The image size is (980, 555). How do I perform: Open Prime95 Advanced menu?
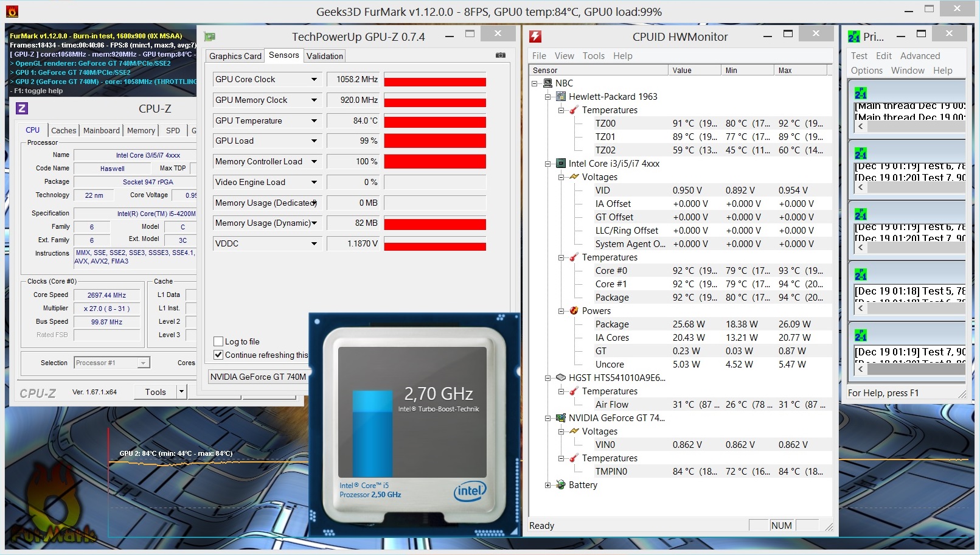pyautogui.click(x=920, y=55)
